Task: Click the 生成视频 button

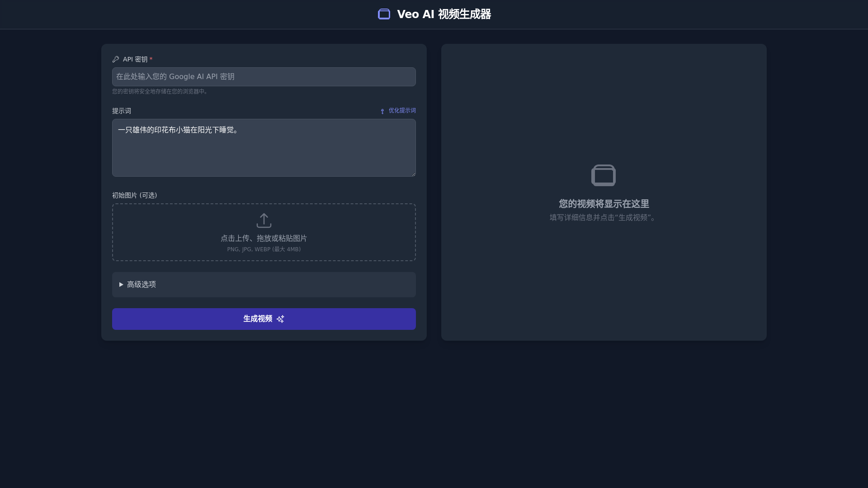Action: pos(264,319)
